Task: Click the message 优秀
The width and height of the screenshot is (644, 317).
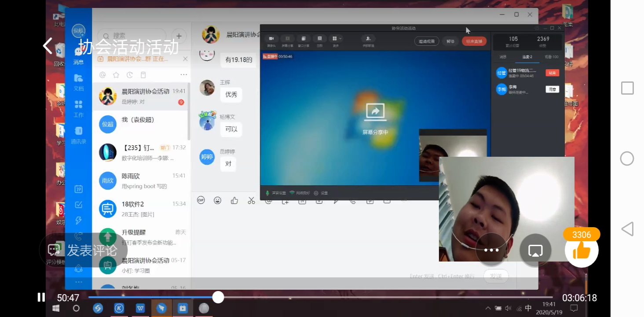Action: point(231,94)
